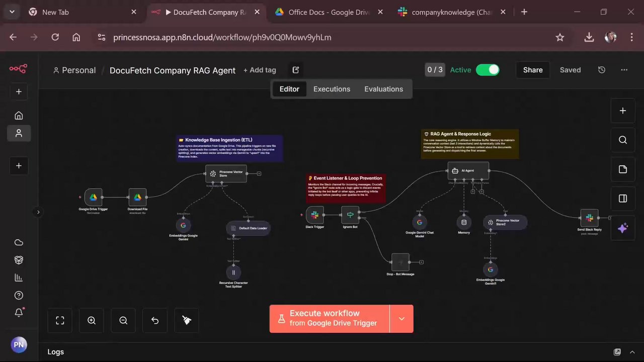The image size is (644, 362).
Task: Open the side panel icon on right toolbar
Action: tap(623, 199)
